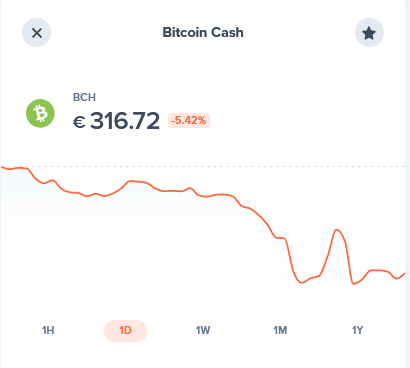Click the trough right after the spike

(353, 284)
